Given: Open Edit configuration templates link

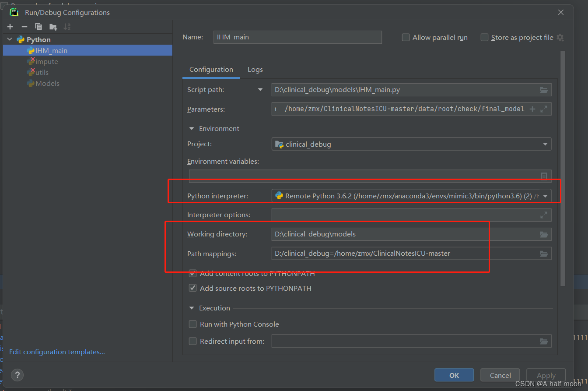Looking at the screenshot, I should tap(57, 352).
